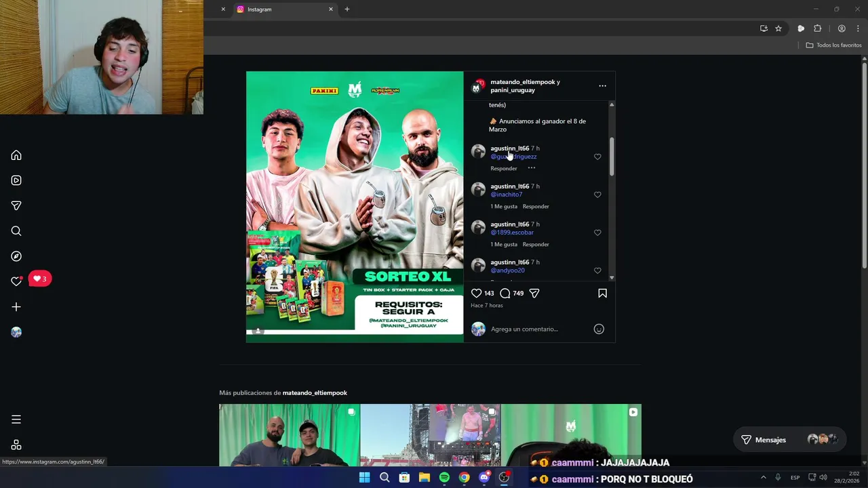Click the 'Hace 7 horas' timestamp

(487, 306)
